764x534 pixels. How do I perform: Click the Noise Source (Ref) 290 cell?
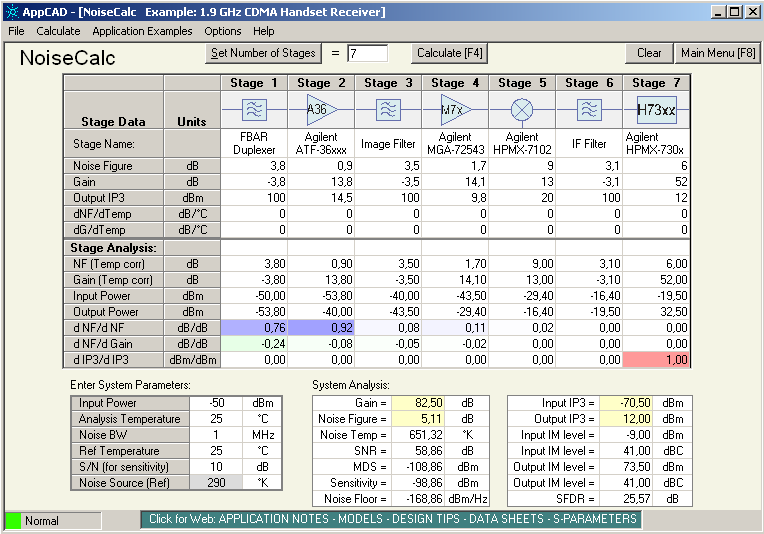pyautogui.click(x=216, y=483)
